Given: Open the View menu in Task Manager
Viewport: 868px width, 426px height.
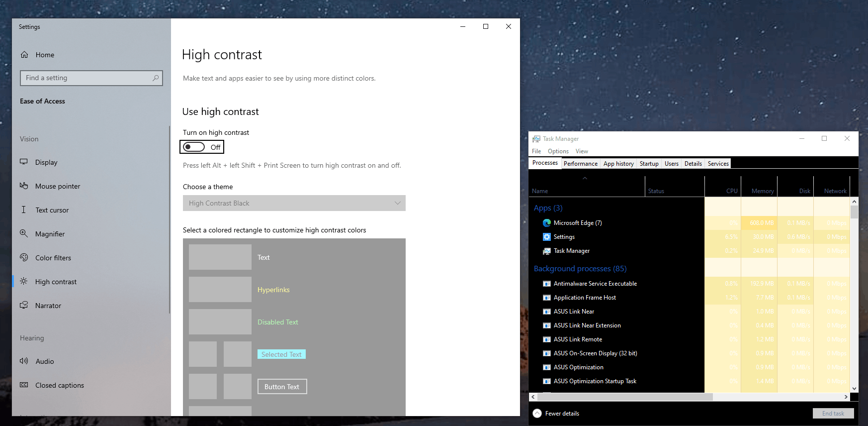Looking at the screenshot, I should 582,151.
